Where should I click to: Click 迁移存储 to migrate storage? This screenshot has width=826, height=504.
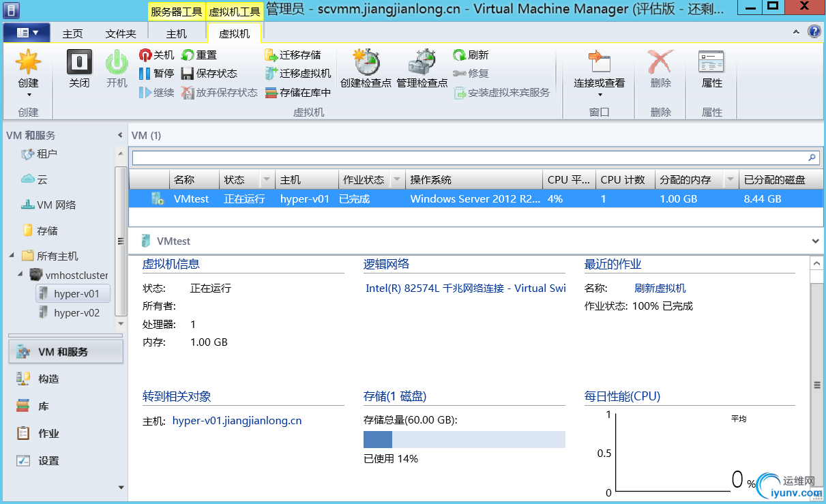[x=293, y=55]
